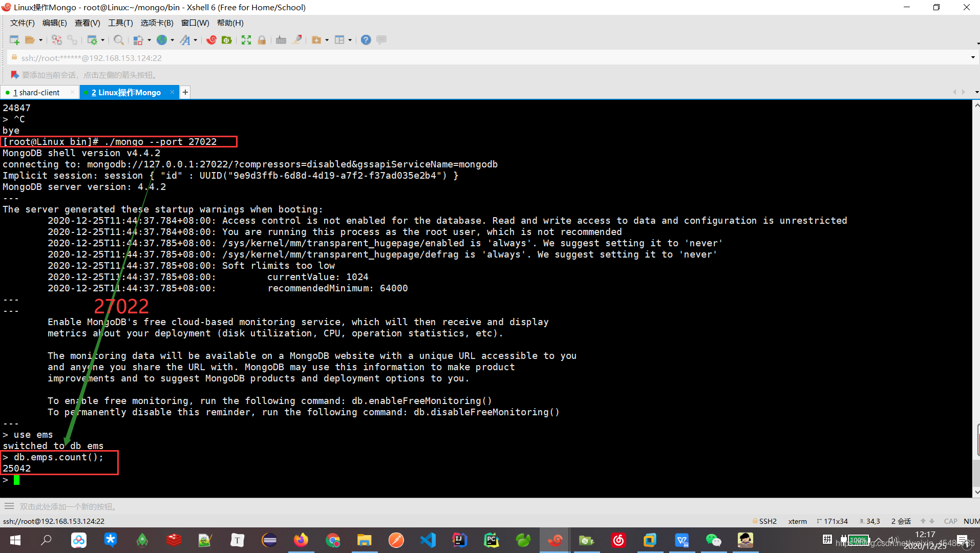The width and height of the screenshot is (980, 553).
Task: Open Windows taskbar search
Action: point(47,540)
